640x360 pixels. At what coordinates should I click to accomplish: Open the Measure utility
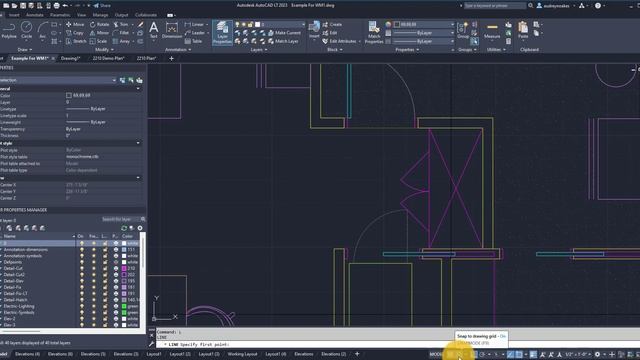tap(492, 31)
